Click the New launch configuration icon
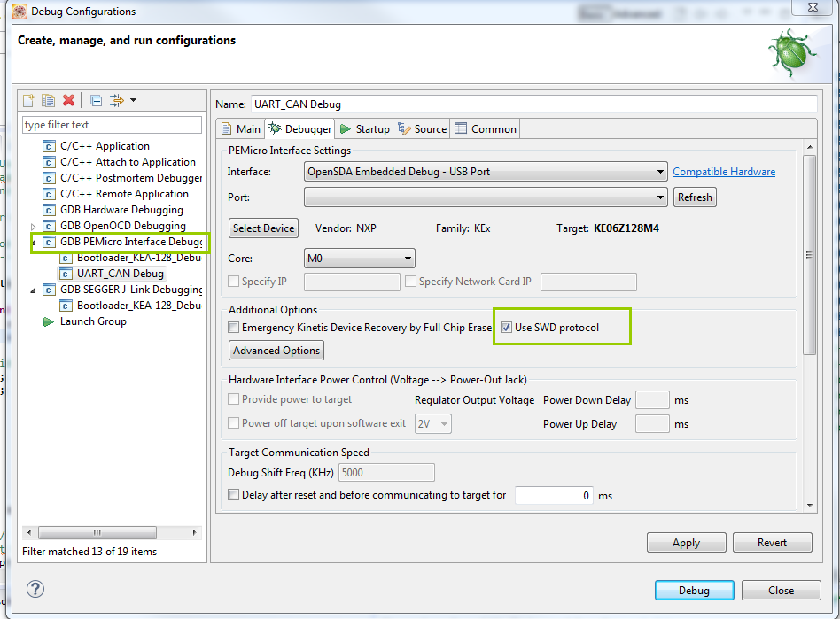840x619 pixels. coord(28,100)
